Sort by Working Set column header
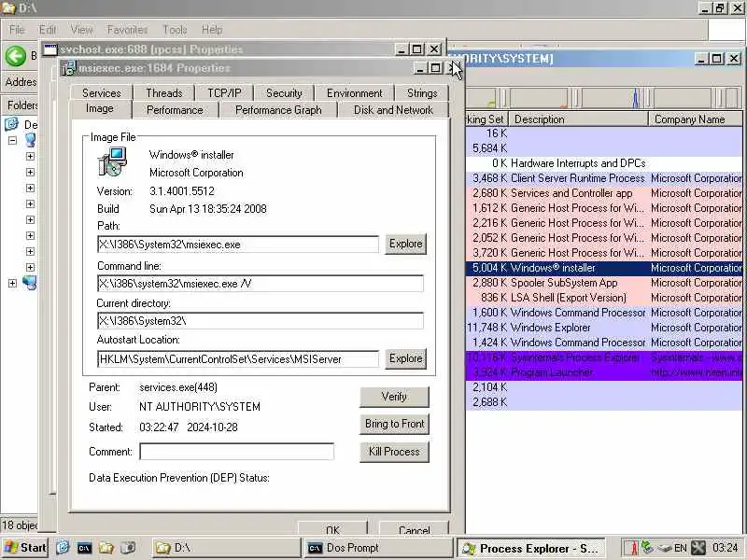747x560 pixels. click(486, 119)
